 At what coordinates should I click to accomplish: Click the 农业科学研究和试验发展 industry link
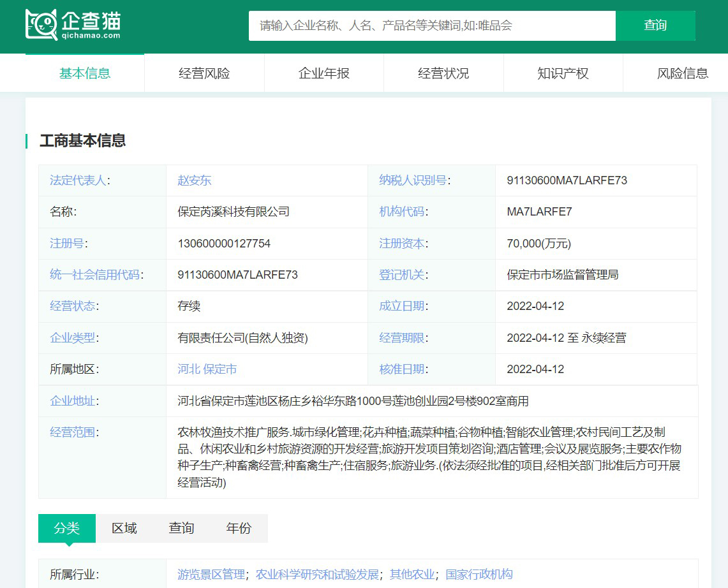pos(317,575)
